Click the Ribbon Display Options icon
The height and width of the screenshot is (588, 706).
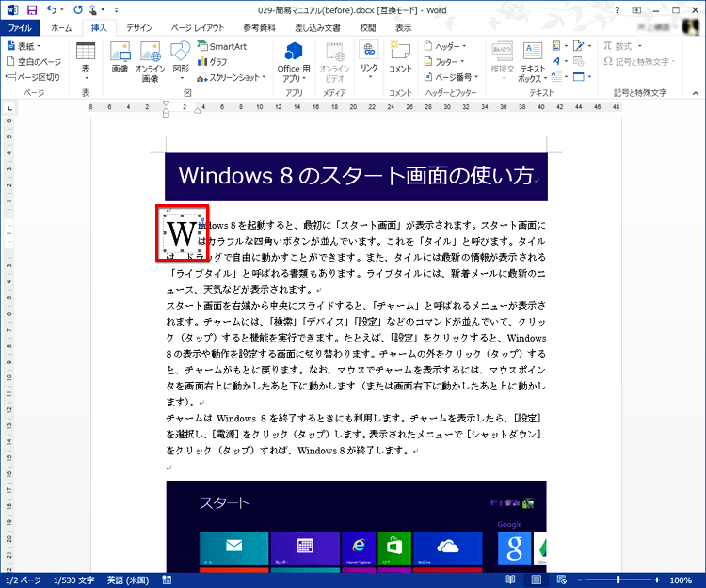(x=636, y=10)
